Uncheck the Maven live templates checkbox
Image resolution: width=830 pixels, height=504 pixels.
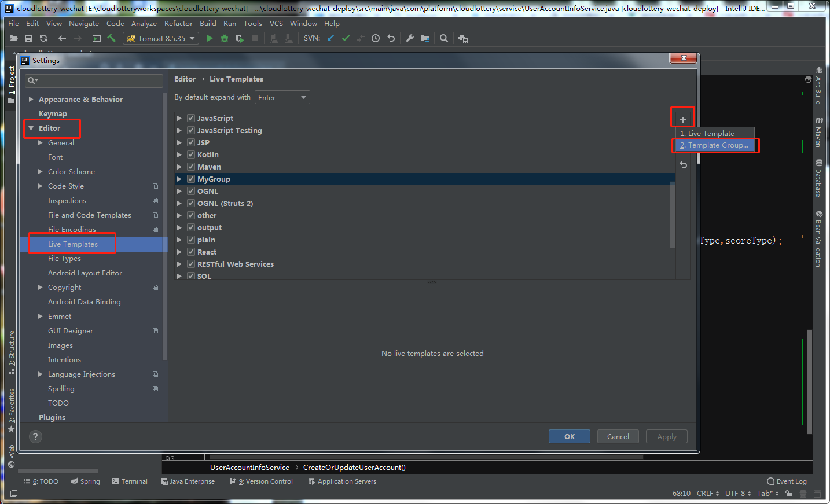coord(190,167)
